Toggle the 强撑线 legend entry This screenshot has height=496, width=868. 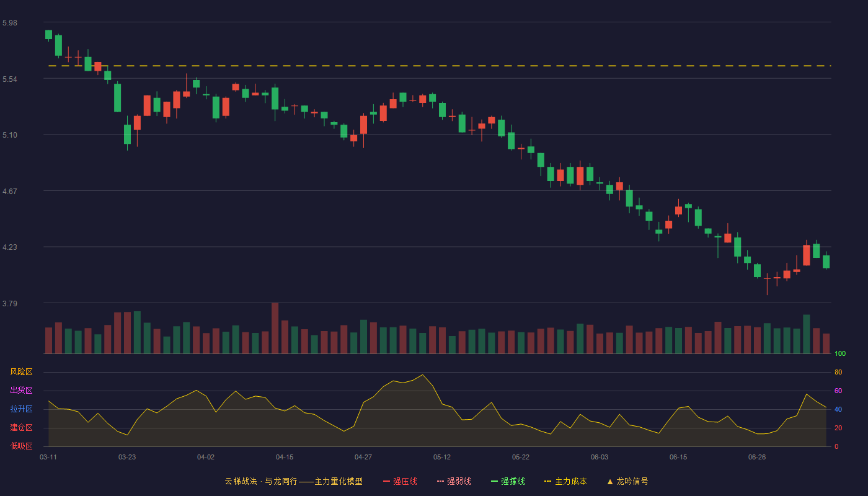click(x=508, y=481)
